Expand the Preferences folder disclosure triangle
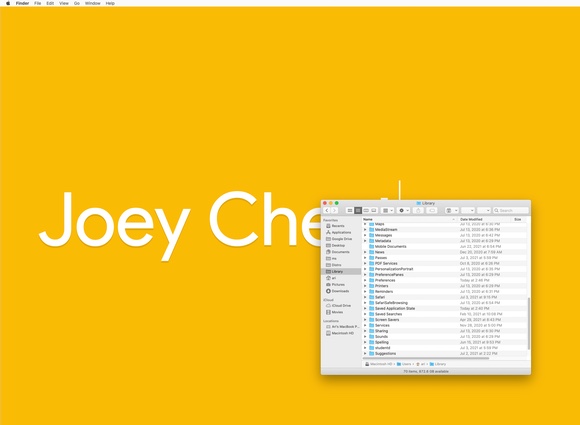This screenshot has width=580, height=425. (x=365, y=280)
